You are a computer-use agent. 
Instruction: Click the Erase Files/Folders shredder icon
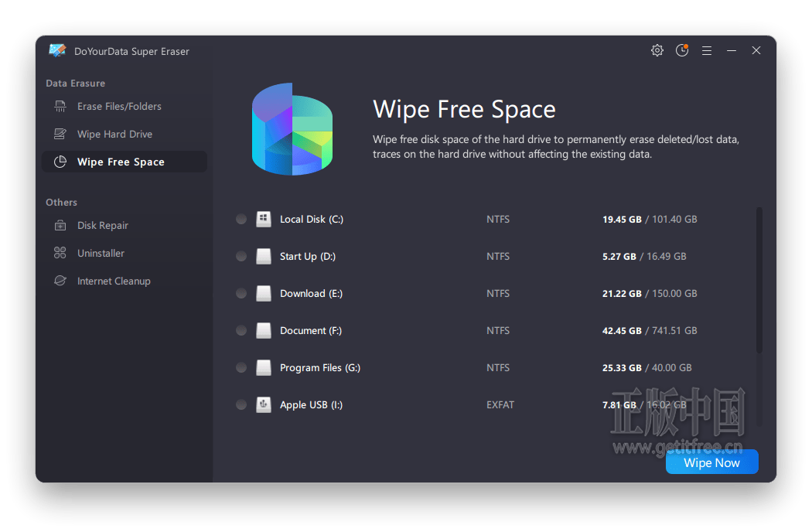tap(60, 106)
